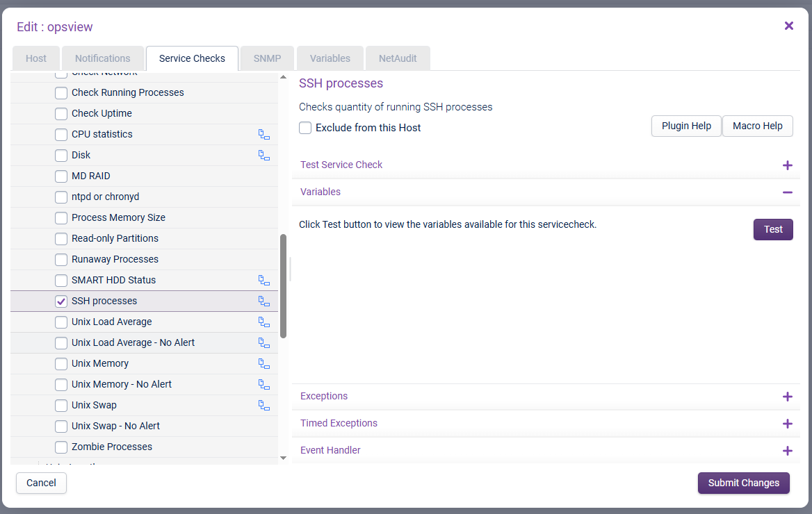The image size is (812, 514).
Task: Click the hierarchy icon next to Disk
Action: (264, 155)
